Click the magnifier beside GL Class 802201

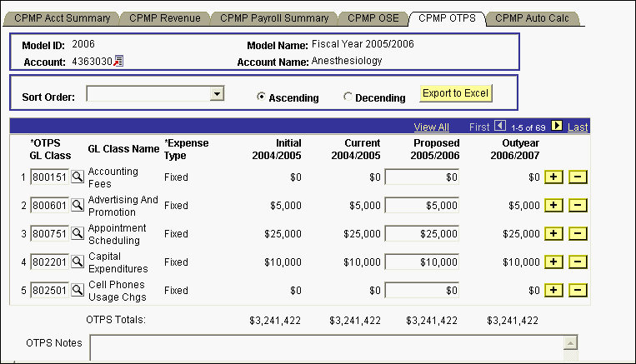point(78,262)
